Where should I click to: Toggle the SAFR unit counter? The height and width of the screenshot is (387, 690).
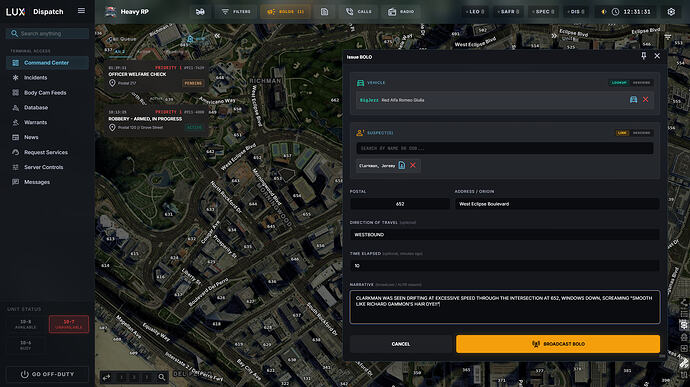coord(508,12)
